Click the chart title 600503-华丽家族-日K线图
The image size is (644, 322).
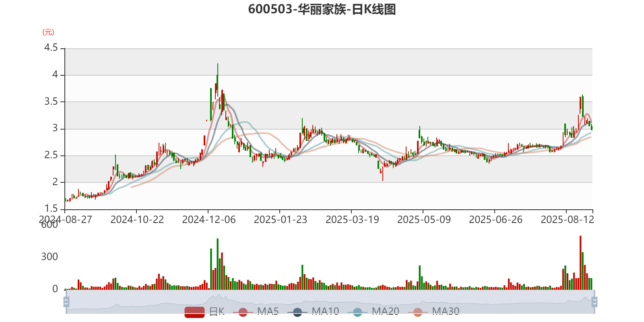(322, 9)
